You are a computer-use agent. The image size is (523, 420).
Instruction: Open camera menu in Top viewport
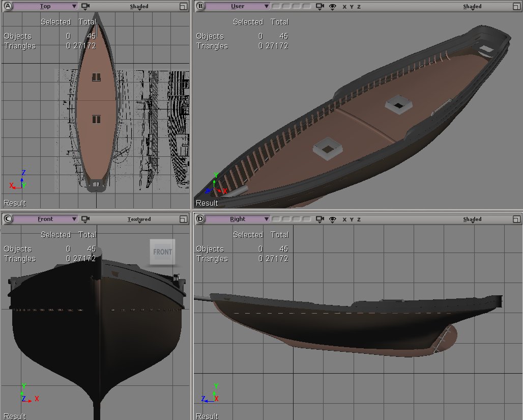click(x=85, y=7)
